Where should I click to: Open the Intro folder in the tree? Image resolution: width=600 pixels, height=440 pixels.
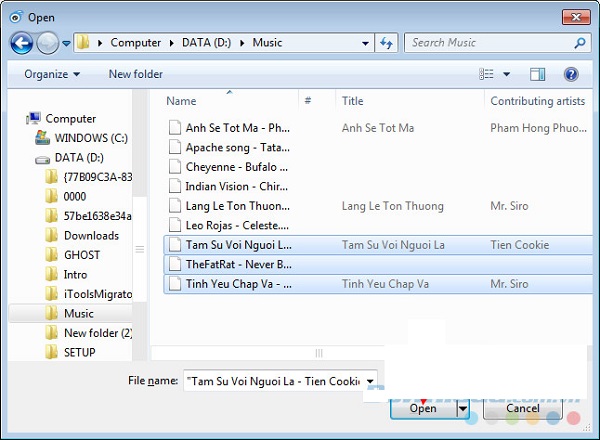coord(66,274)
